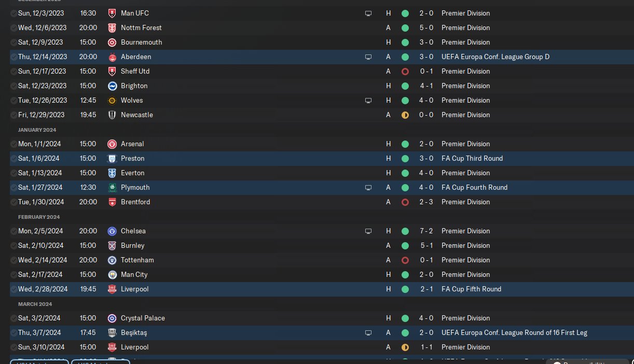
Task: Click the yellow draw indicator for Newcastle
Action: pos(405,115)
